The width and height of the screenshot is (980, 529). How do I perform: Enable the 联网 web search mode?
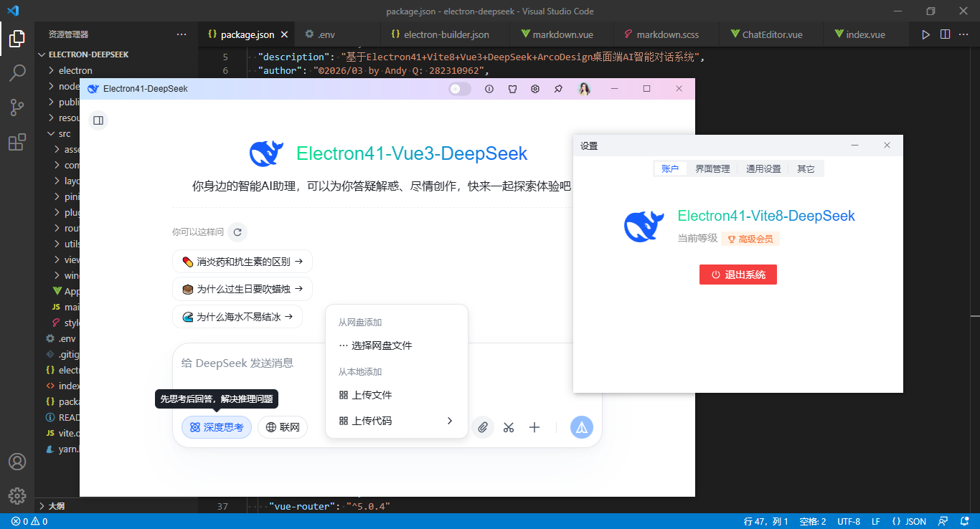[282, 426]
